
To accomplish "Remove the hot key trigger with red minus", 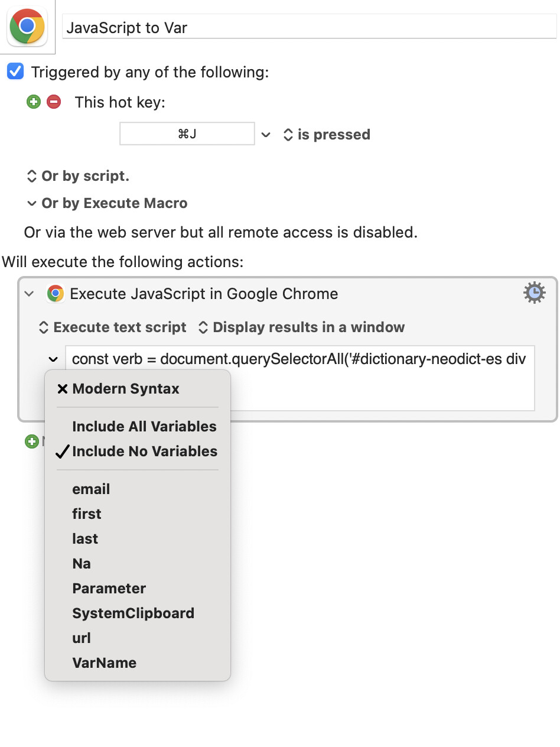I will [x=54, y=102].
